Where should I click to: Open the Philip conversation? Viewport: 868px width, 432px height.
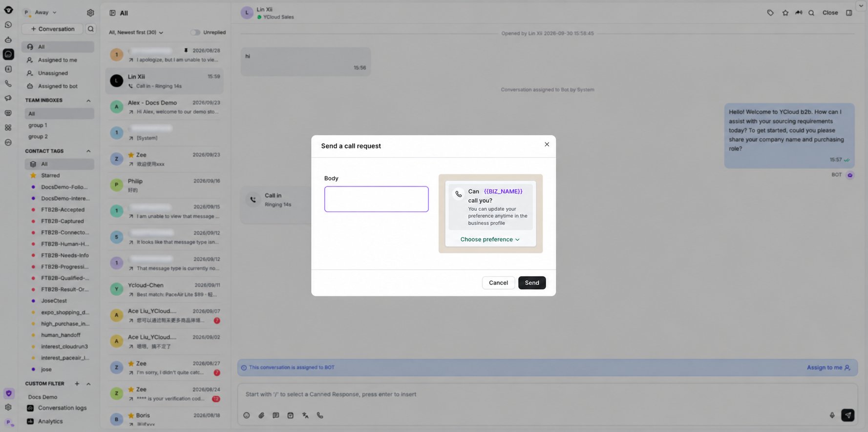pos(165,185)
